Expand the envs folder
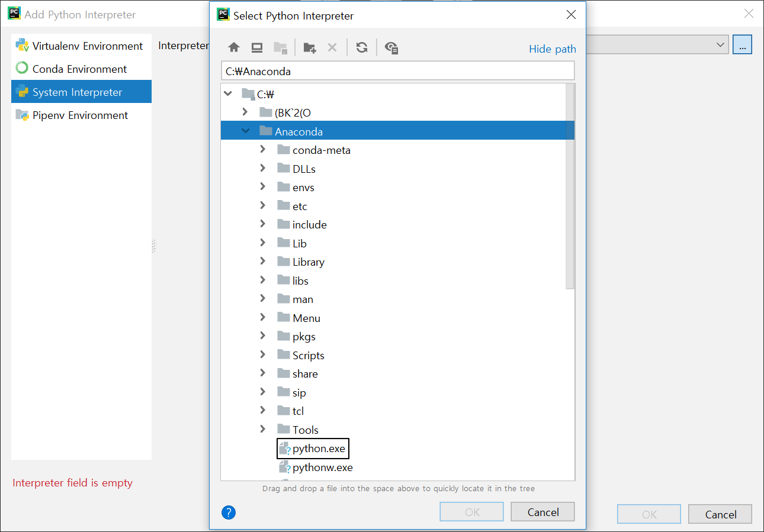This screenshot has width=764, height=532. pos(262,187)
